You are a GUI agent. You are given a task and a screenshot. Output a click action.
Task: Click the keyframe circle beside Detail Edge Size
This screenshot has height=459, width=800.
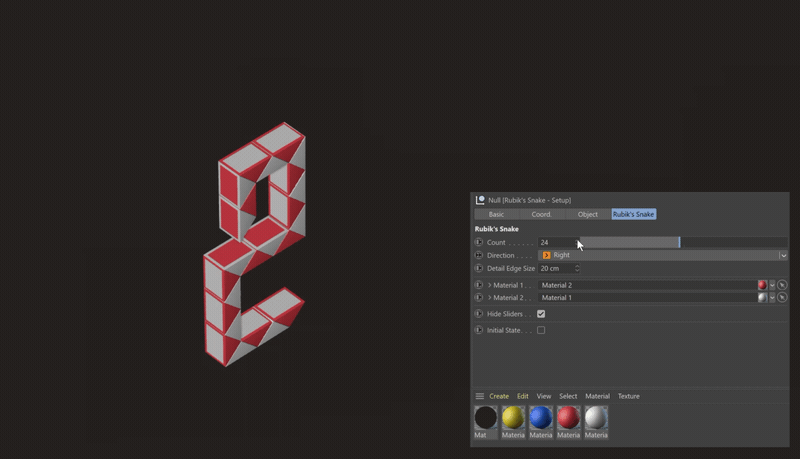click(479, 268)
